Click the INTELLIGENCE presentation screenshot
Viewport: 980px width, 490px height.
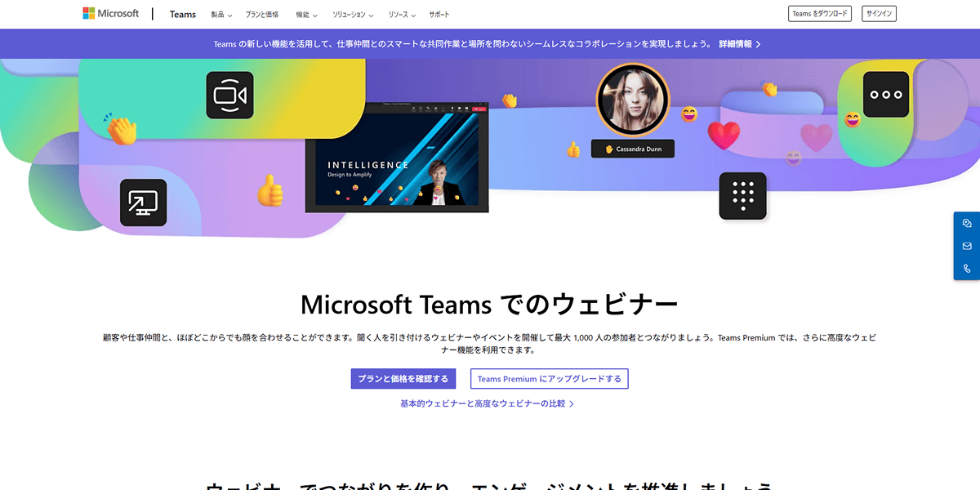tap(397, 157)
